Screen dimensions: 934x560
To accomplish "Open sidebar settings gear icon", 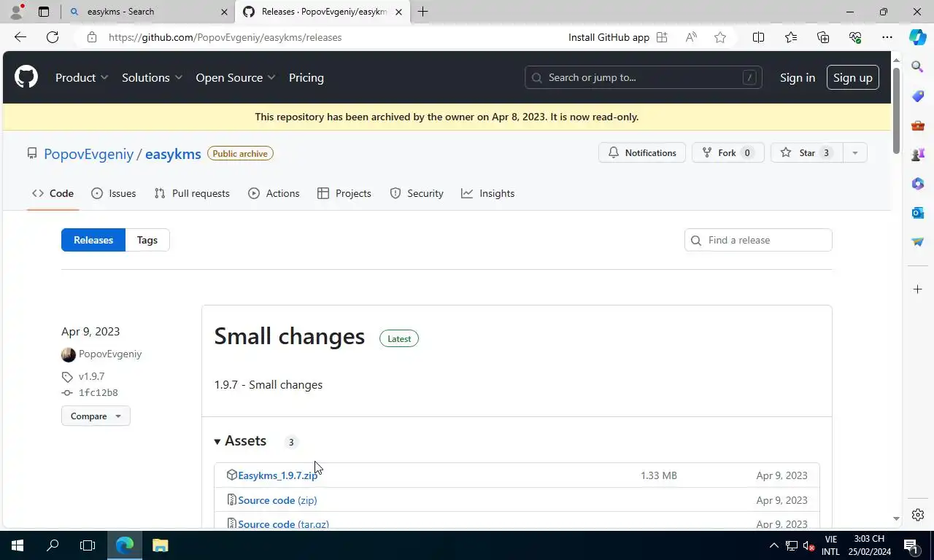I will coord(918,515).
